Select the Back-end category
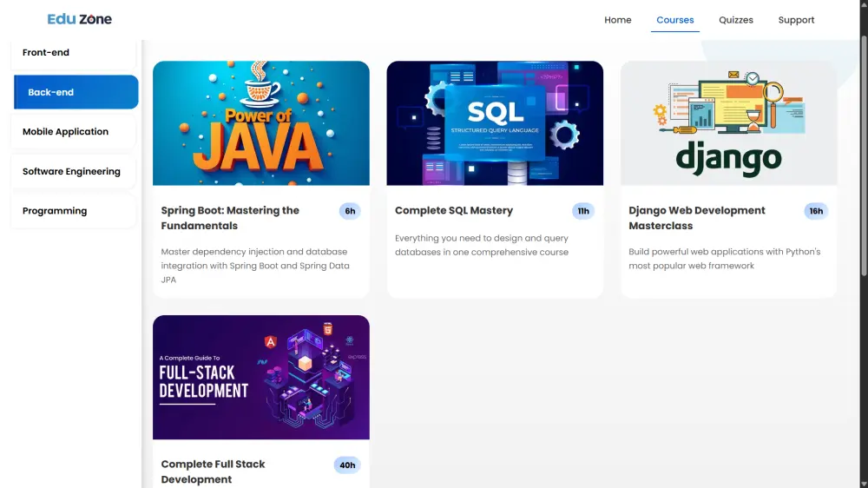868x488 pixels. 76,92
